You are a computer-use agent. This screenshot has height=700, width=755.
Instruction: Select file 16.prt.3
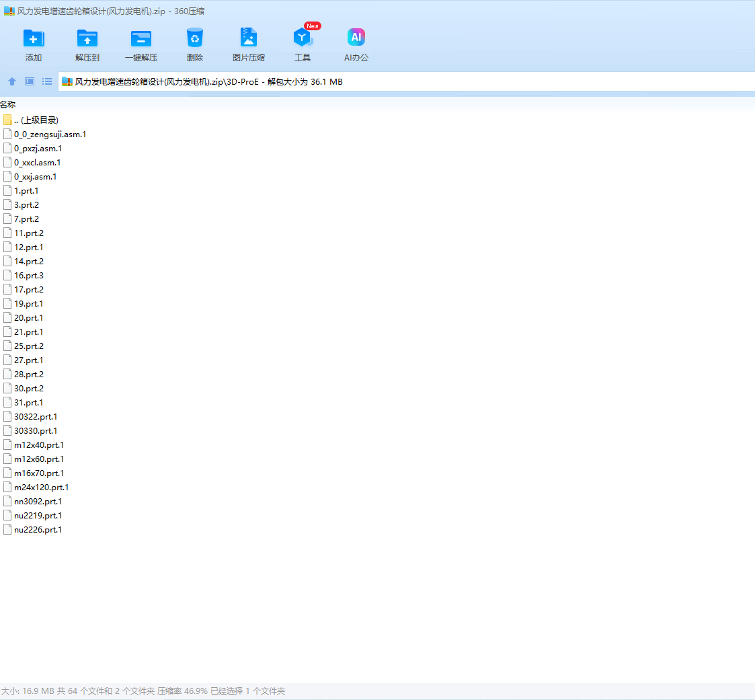tap(29, 276)
